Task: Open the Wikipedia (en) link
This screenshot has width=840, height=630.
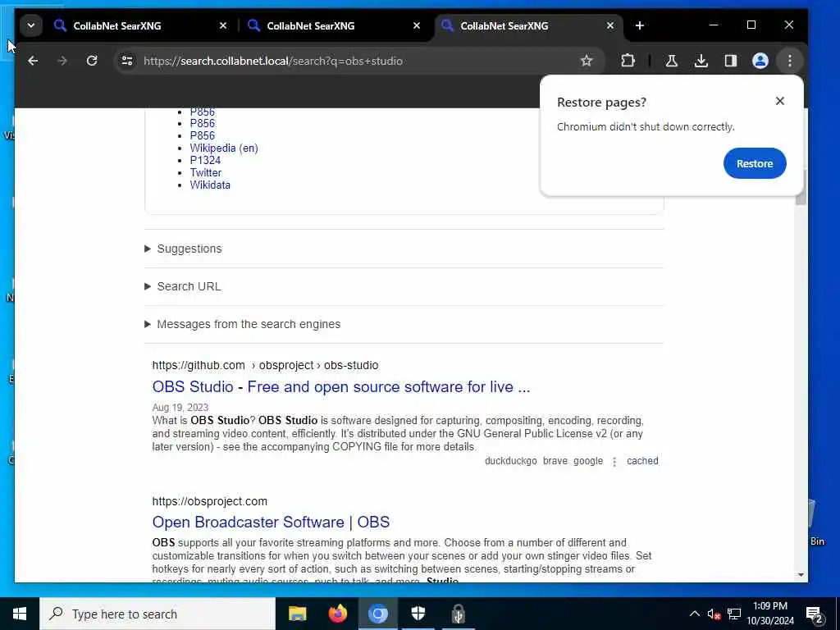Action: [x=224, y=148]
